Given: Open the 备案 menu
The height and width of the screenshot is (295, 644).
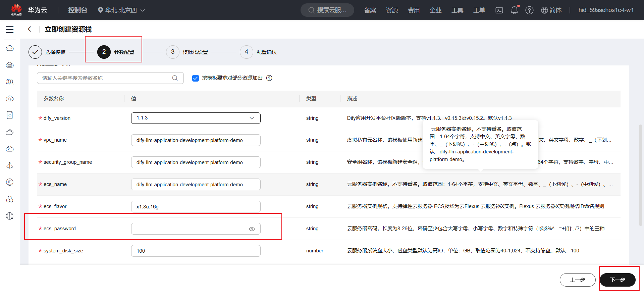Looking at the screenshot, I should click(x=370, y=10).
